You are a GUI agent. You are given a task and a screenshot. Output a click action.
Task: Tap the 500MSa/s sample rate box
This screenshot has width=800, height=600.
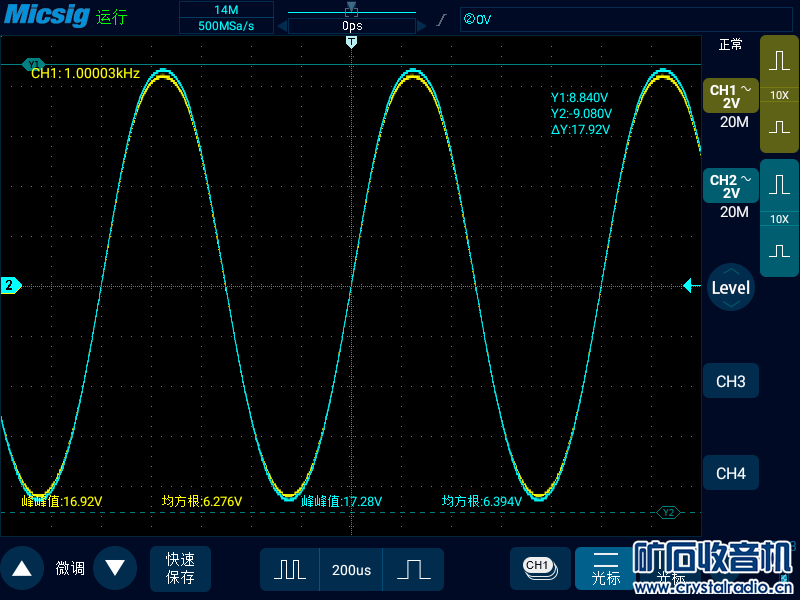[226, 26]
